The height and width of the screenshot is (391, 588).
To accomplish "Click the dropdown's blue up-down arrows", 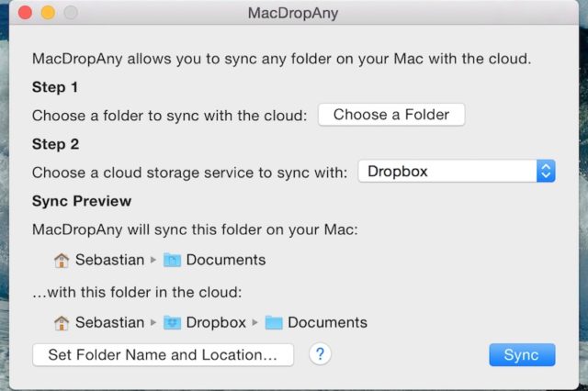I will pyautogui.click(x=546, y=171).
